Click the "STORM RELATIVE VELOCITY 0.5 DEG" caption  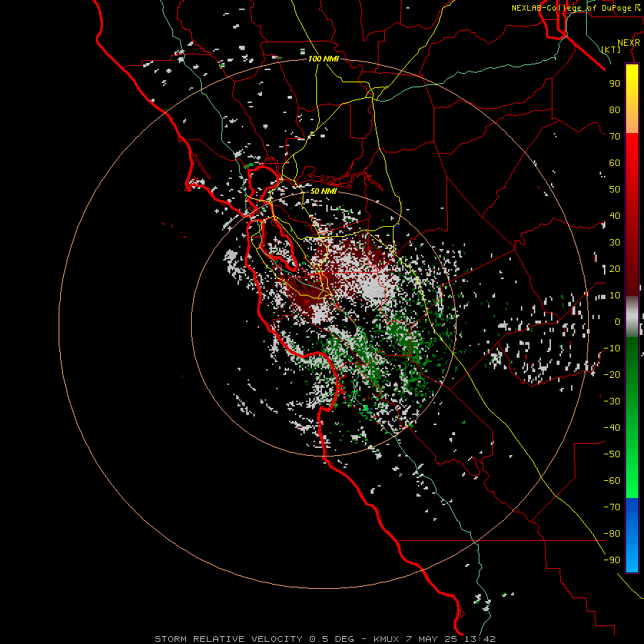254,639
